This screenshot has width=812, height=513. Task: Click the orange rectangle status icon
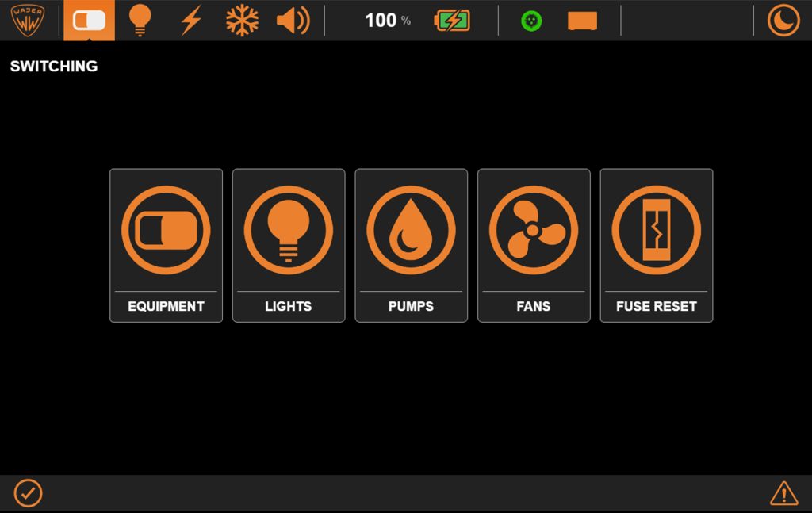click(582, 21)
